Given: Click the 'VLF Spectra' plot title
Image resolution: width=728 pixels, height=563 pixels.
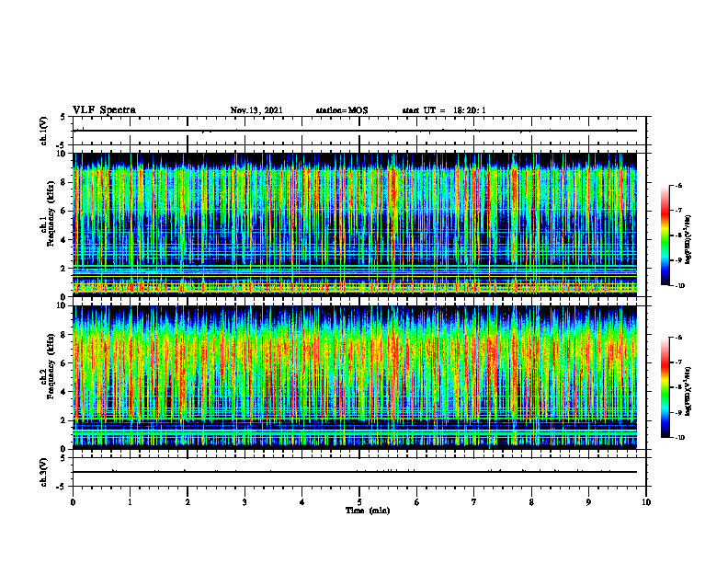Looking at the screenshot, I should coord(104,110).
